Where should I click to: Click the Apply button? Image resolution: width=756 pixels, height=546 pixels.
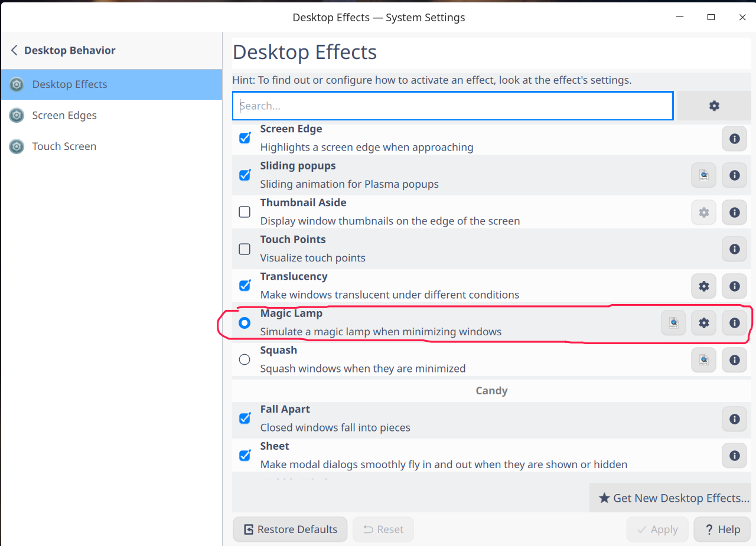pyautogui.click(x=657, y=529)
